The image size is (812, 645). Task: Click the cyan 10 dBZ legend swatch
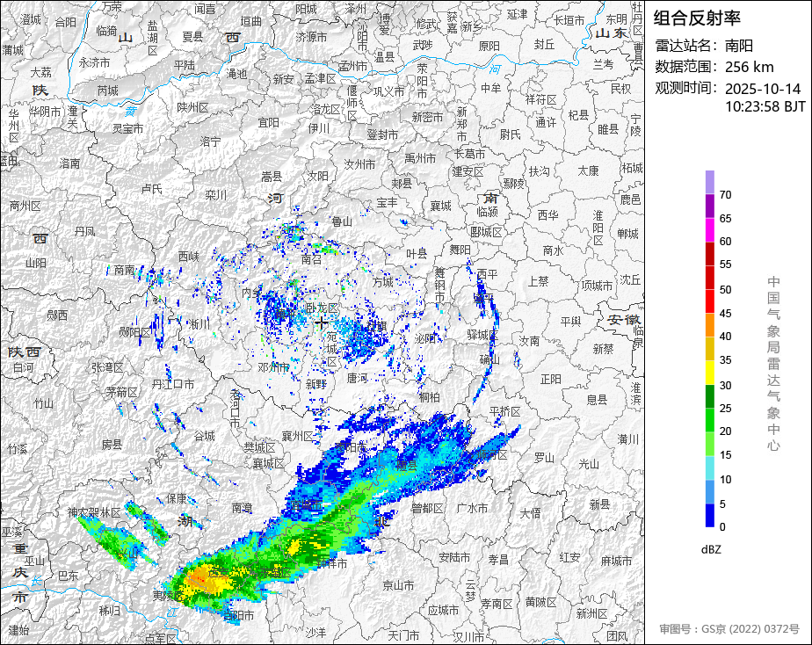[709, 468]
